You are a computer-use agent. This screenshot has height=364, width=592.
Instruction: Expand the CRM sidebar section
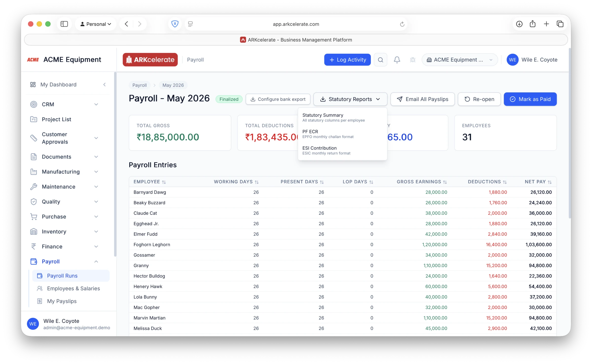[x=64, y=104]
